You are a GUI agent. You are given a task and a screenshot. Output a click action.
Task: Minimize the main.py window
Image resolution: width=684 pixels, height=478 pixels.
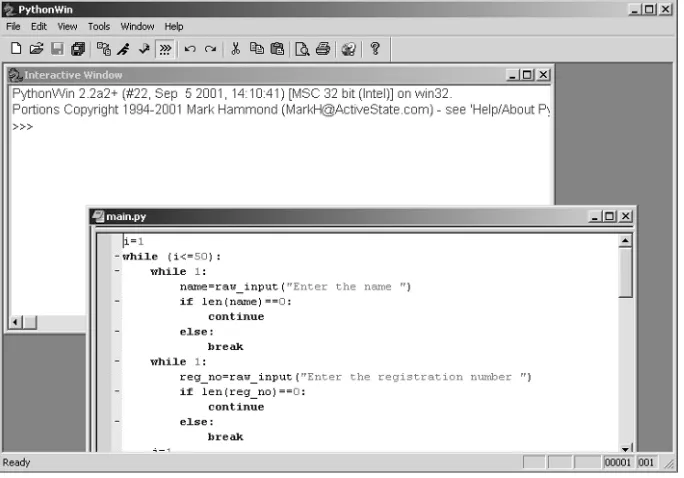coord(595,216)
